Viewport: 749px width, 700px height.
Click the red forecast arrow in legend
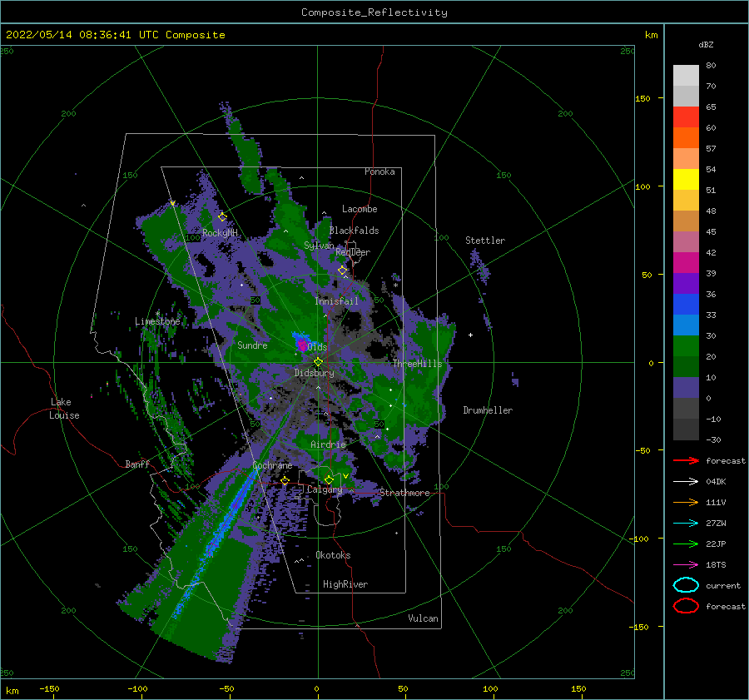[686, 460]
